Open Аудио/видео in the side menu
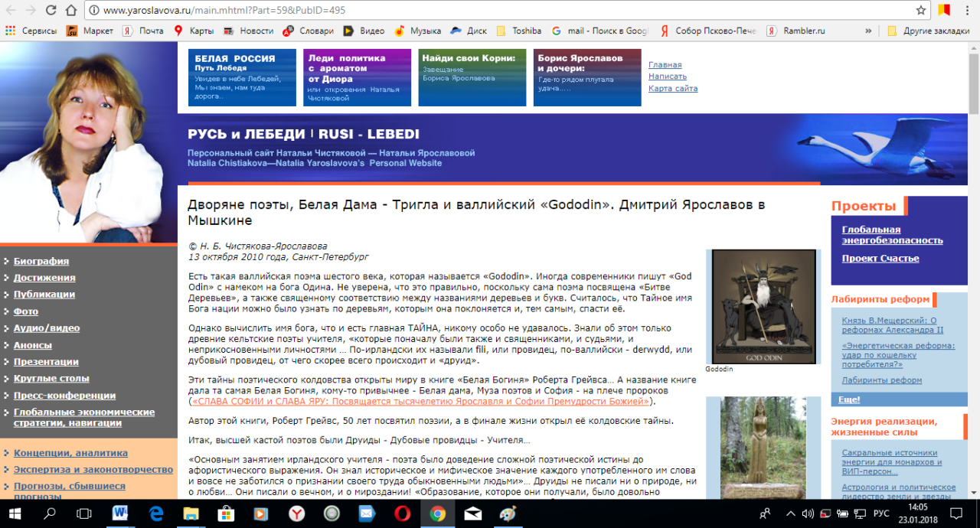 [47, 328]
